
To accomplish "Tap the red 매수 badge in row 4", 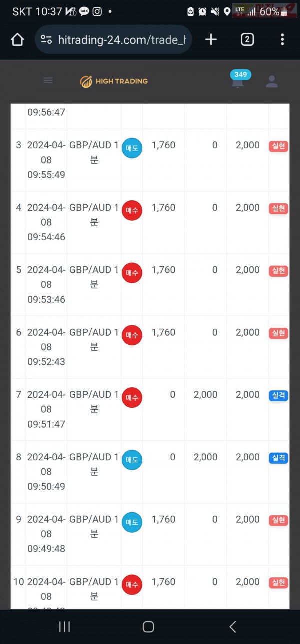I will 132,210.
